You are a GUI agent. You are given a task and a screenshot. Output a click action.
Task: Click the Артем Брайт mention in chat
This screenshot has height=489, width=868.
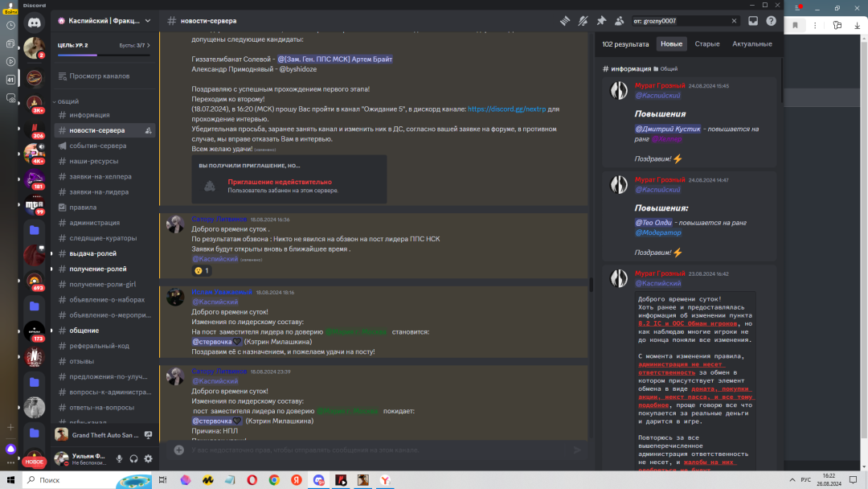tap(335, 60)
